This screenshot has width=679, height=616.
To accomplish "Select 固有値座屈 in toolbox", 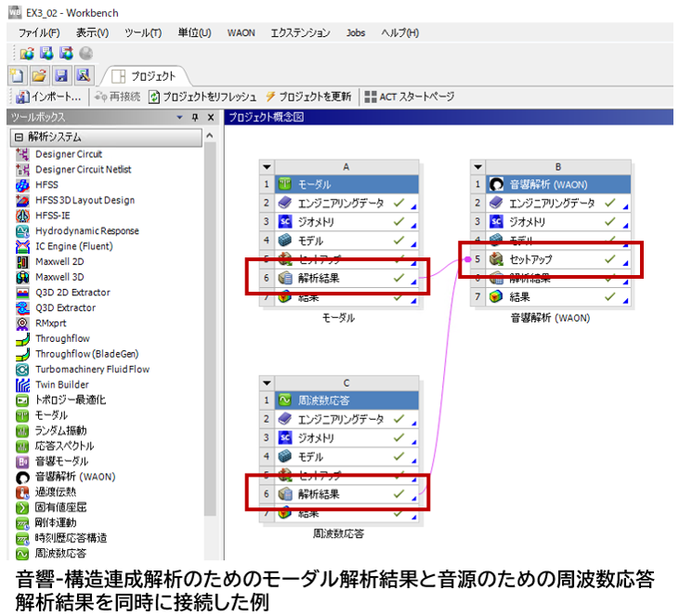I will click(60, 507).
